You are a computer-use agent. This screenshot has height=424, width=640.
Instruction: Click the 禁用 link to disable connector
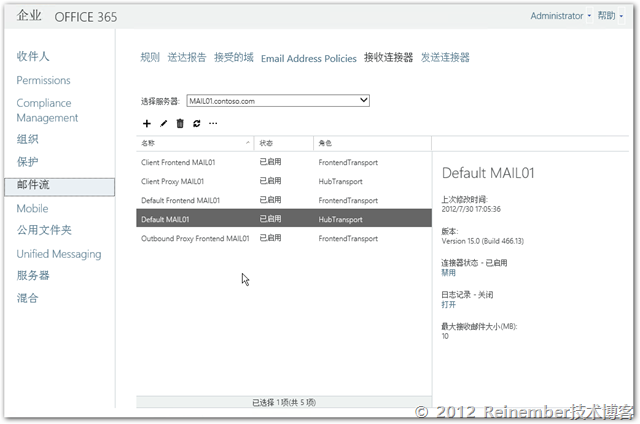448,273
